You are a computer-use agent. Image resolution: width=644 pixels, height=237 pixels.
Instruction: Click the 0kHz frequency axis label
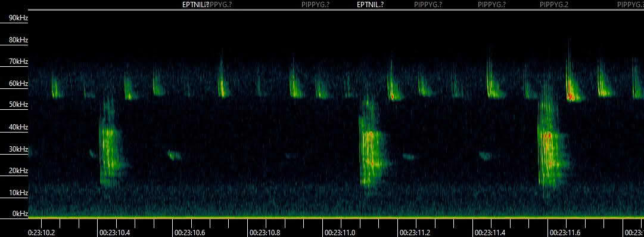(x=20, y=214)
